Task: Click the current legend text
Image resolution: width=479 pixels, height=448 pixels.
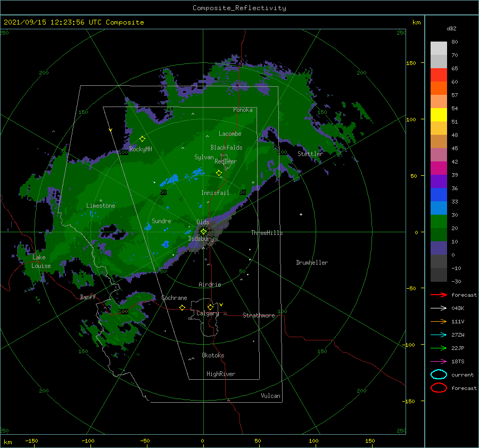Action: [x=463, y=374]
